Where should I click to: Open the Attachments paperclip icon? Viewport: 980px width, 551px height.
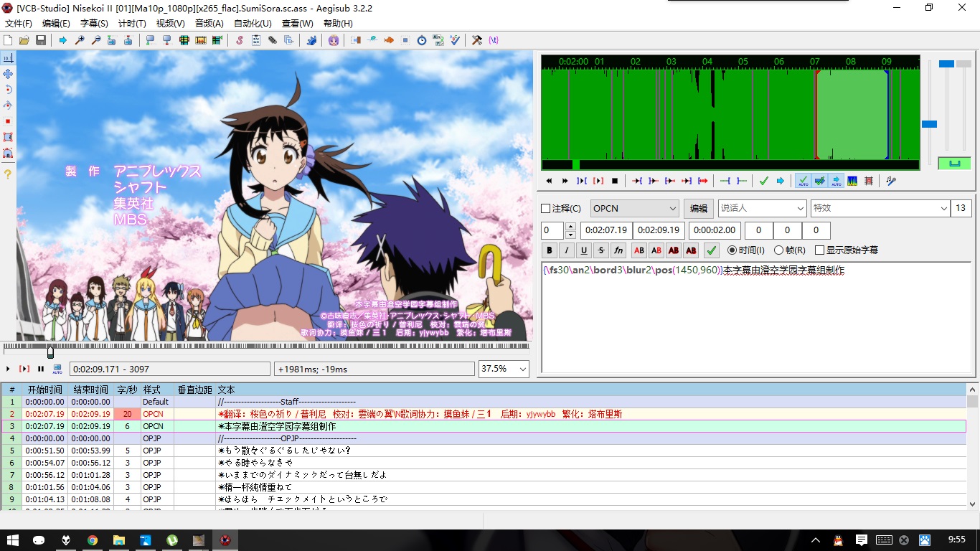(x=273, y=40)
